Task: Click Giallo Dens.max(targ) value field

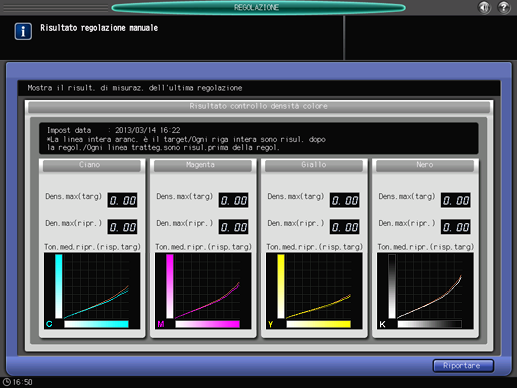Action: 345,200
